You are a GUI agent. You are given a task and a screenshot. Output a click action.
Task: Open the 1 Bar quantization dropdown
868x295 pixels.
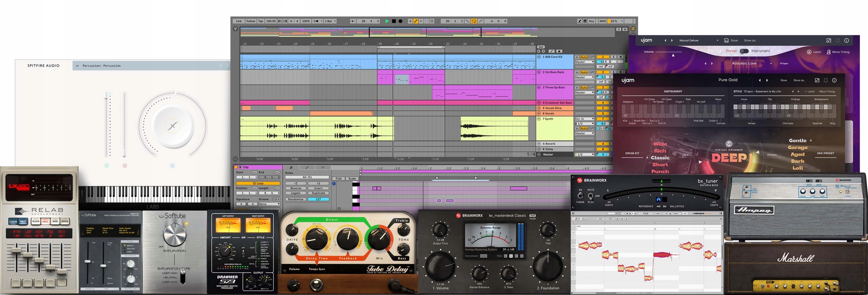coord(330,21)
